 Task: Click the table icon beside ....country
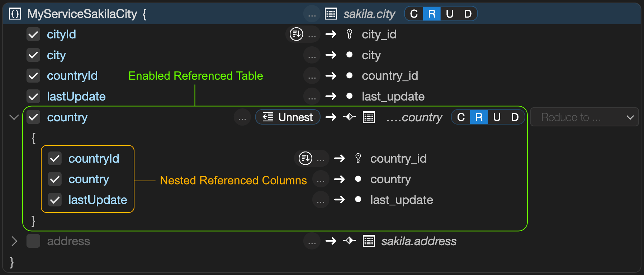point(369,117)
